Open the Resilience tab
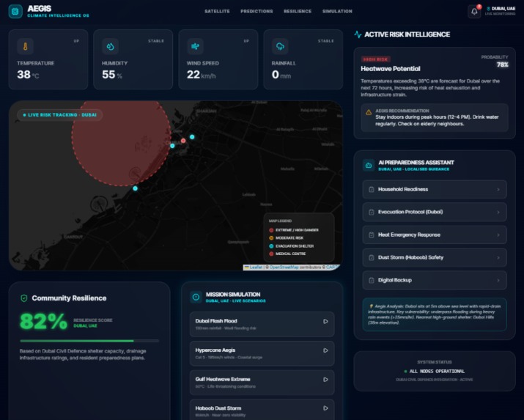The image size is (524, 420). [298, 11]
